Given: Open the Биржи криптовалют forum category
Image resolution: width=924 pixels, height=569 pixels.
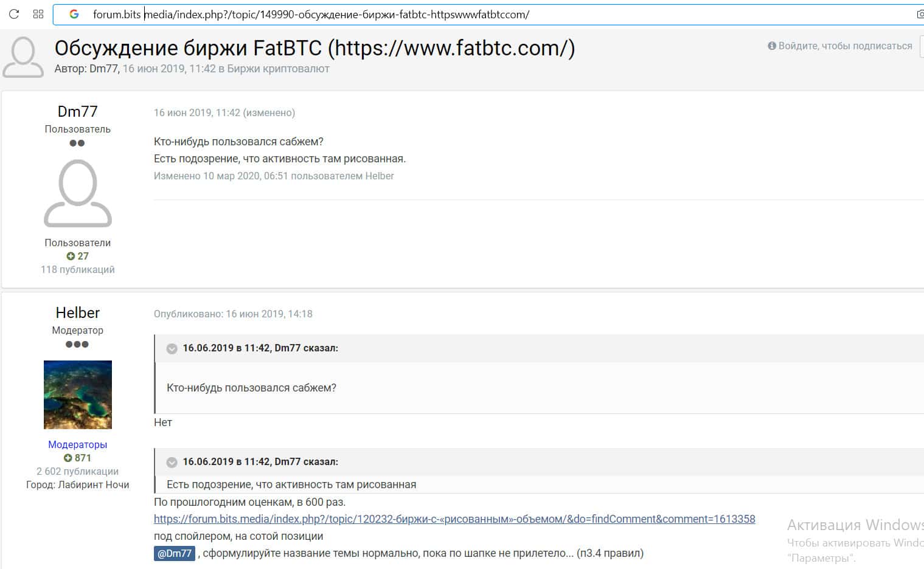Looking at the screenshot, I should 278,69.
